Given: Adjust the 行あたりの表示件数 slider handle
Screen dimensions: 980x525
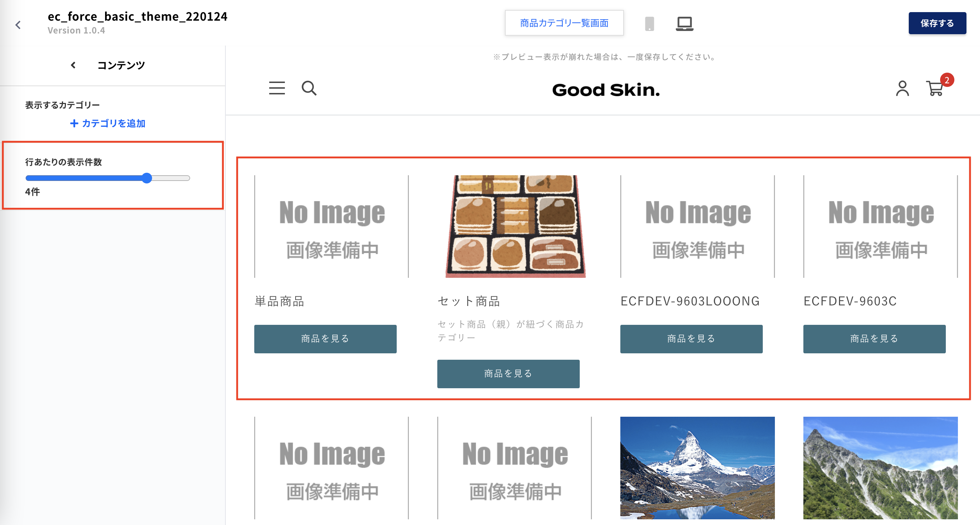Looking at the screenshot, I should pos(147,178).
